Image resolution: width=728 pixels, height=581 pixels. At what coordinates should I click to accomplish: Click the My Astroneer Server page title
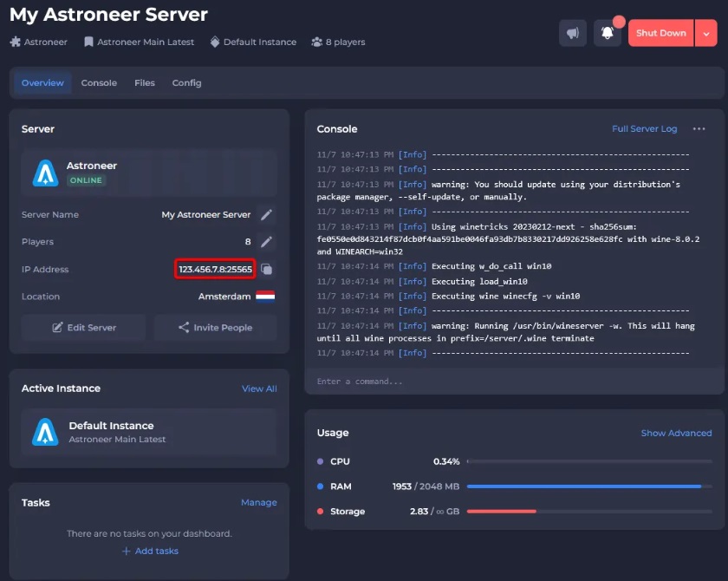click(108, 15)
